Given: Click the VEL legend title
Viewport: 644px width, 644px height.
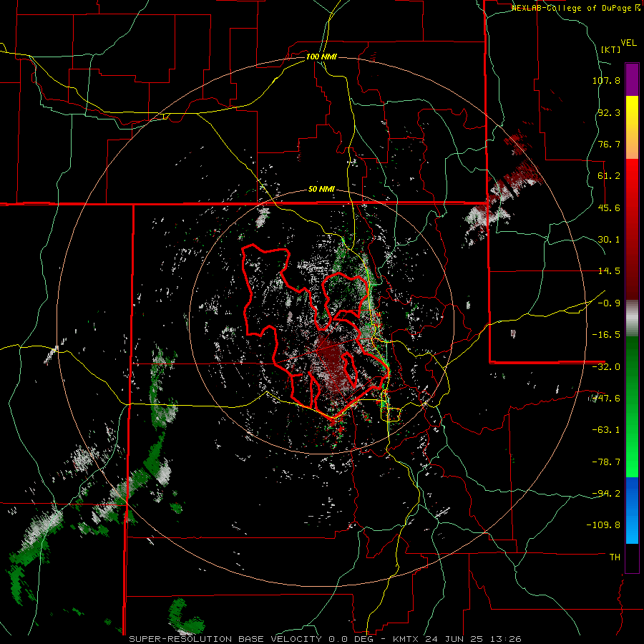Looking at the screenshot, I should coord(628,43).
